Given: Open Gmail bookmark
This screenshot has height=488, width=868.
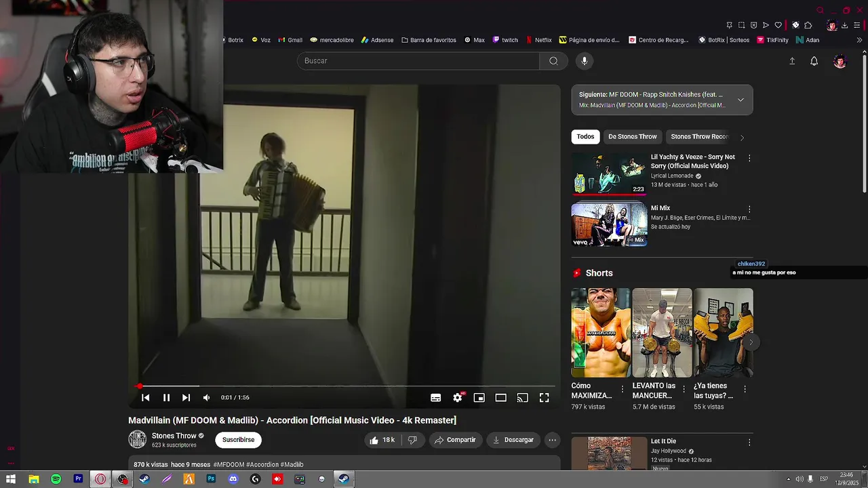Looking at the screenshot, I should coord(290,40).
